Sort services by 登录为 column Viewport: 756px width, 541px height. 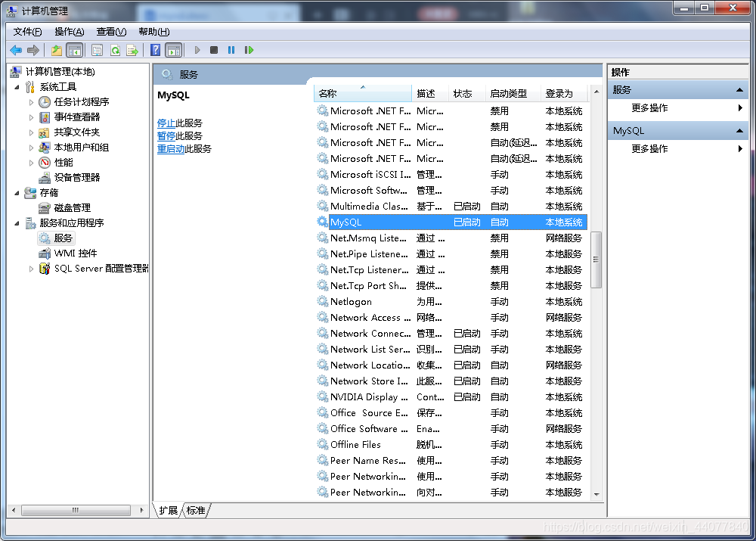(564, 94)
